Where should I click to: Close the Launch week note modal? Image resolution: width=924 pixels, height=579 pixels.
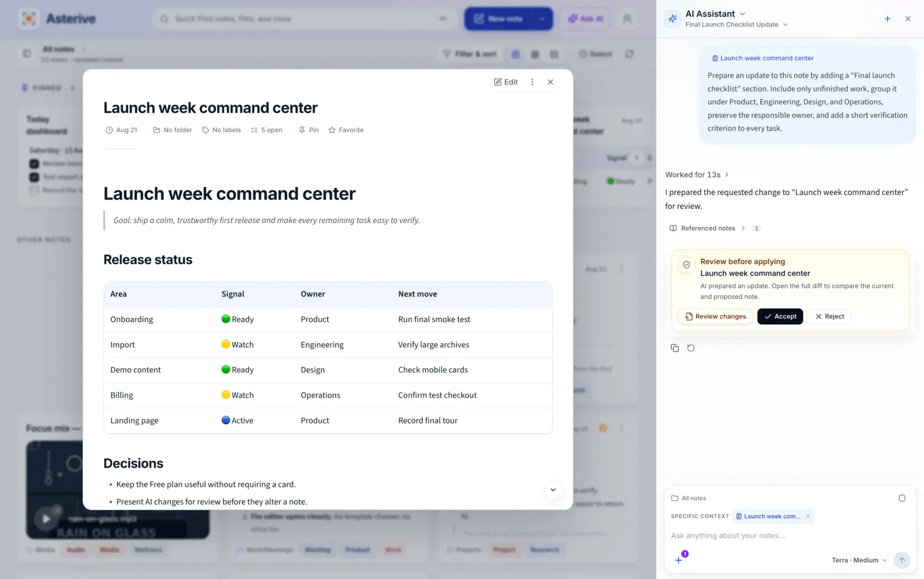pos(550,82)
